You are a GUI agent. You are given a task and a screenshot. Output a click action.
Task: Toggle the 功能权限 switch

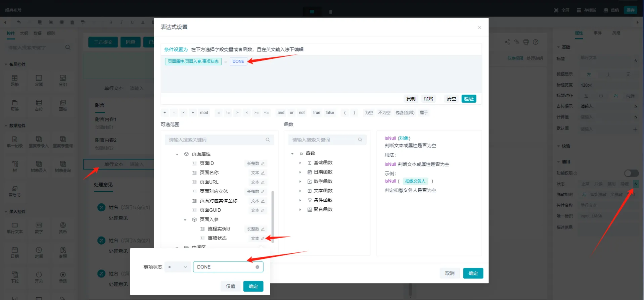coord(631,173)
